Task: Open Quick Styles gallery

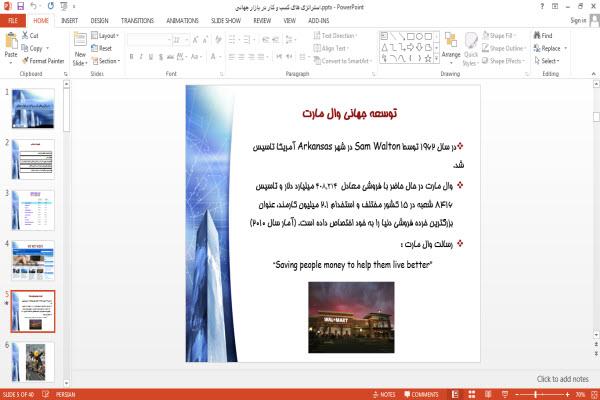Action: pos(471,49)
